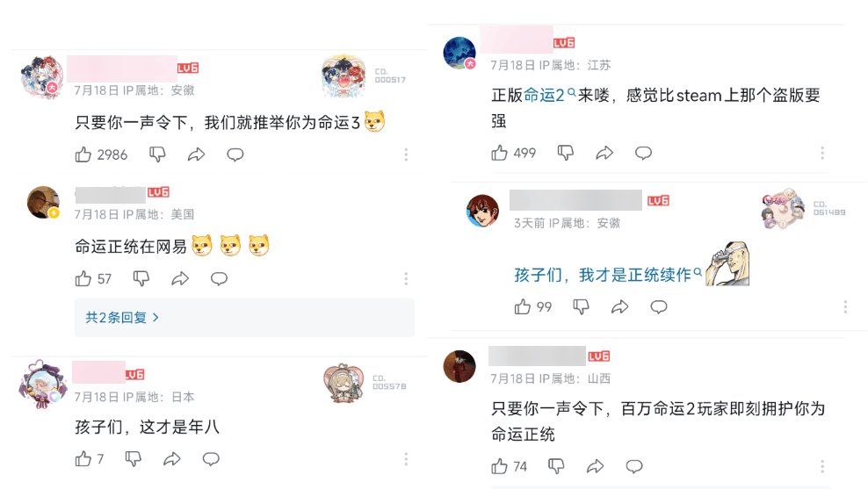Open three-dot menu on 孩子们，这才是年八 comment
868x489 pixels.
pos(406,458)
